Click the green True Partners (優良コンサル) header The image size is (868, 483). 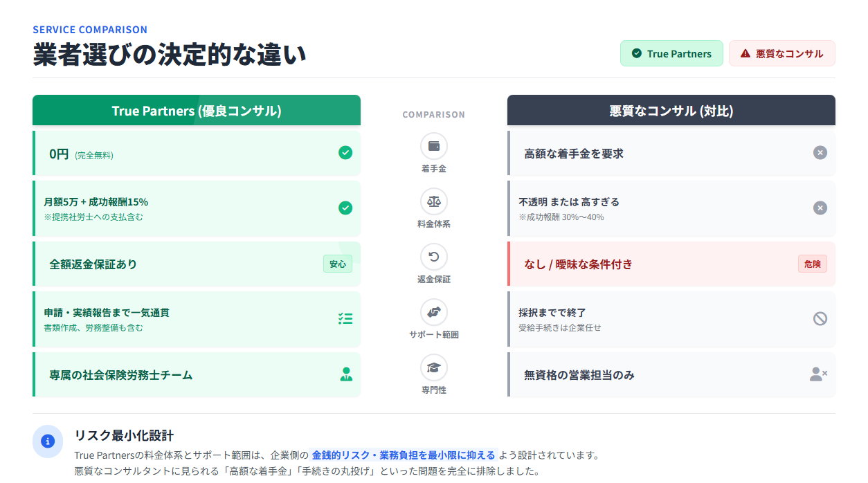[197, 111]
